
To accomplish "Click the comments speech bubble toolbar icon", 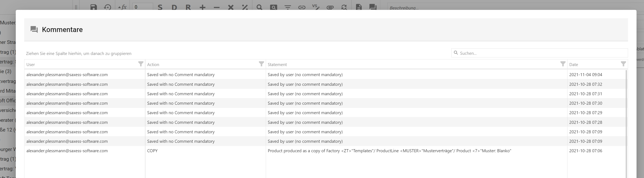I will [373, 7].
